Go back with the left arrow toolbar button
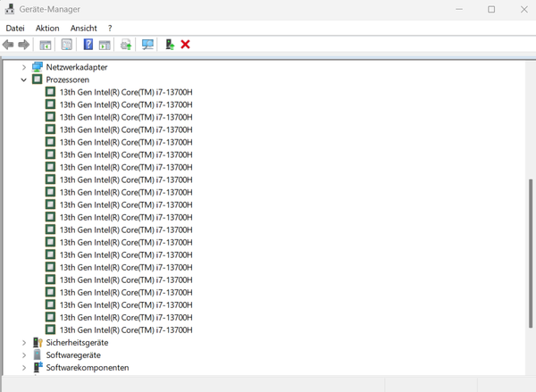536x392 pixels. point(8,45)
